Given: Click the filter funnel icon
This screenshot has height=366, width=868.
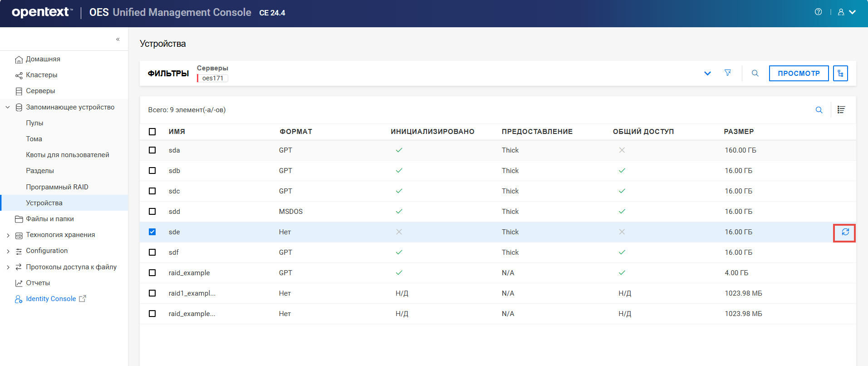Looking at the screenshot, I should [728, 73].
